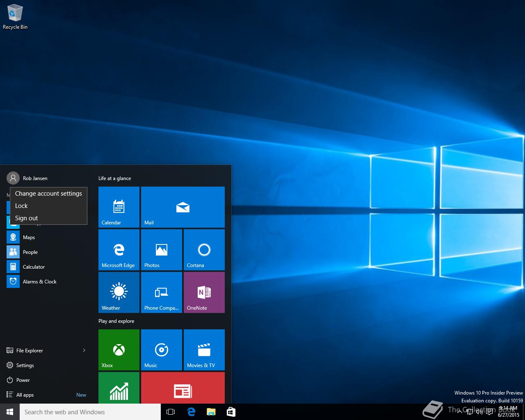525x420 pixels.
Task: Open File Explorer from the Start menu
Action: tap(41, 350)
